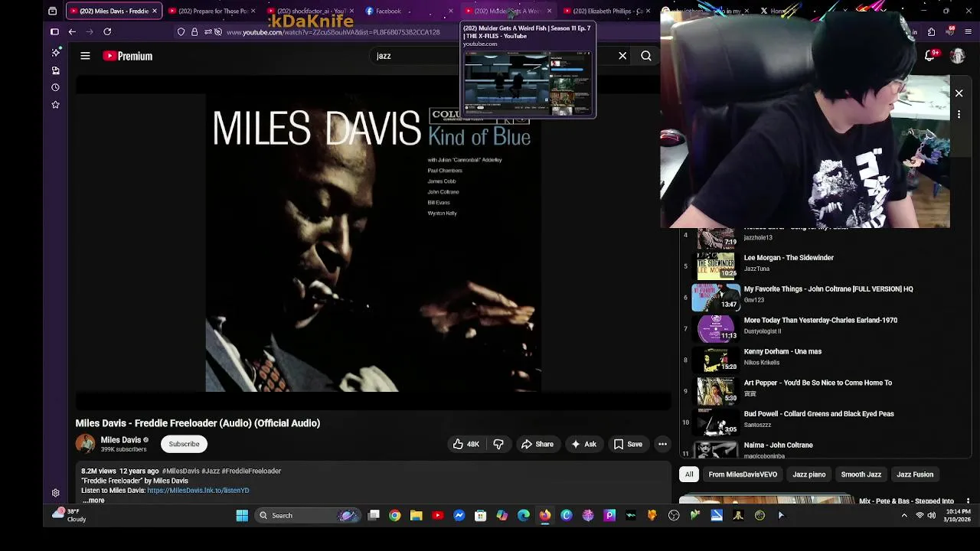
Task: Open sidebar settings gear
Action: pos(55,493)
